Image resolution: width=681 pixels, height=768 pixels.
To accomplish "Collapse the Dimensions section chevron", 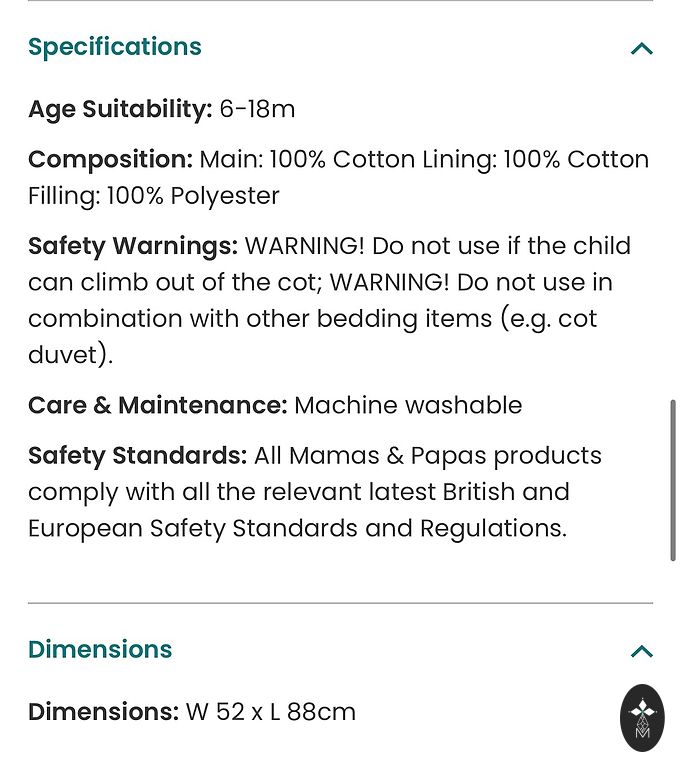I will tap(642, 652).
